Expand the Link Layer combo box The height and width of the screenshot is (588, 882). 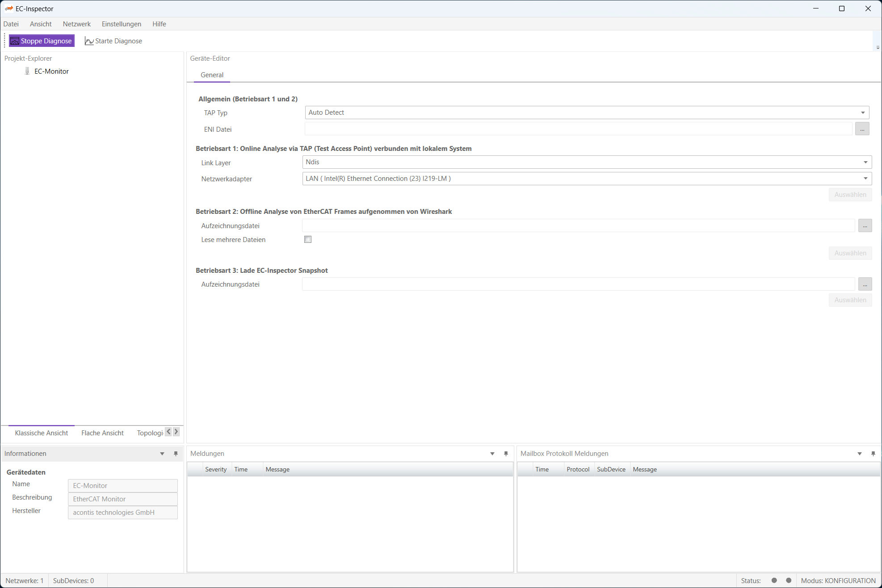coord(865,162)
